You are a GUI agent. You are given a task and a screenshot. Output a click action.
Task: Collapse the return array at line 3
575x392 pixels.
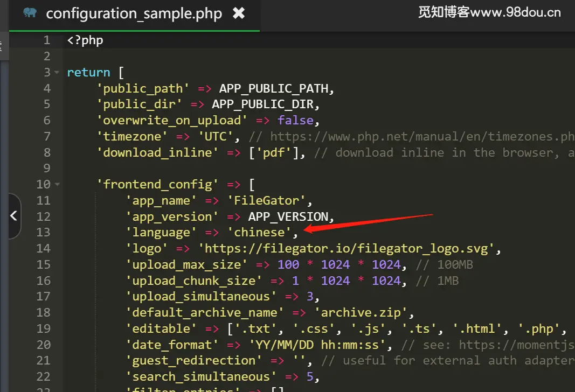point(57,72)
